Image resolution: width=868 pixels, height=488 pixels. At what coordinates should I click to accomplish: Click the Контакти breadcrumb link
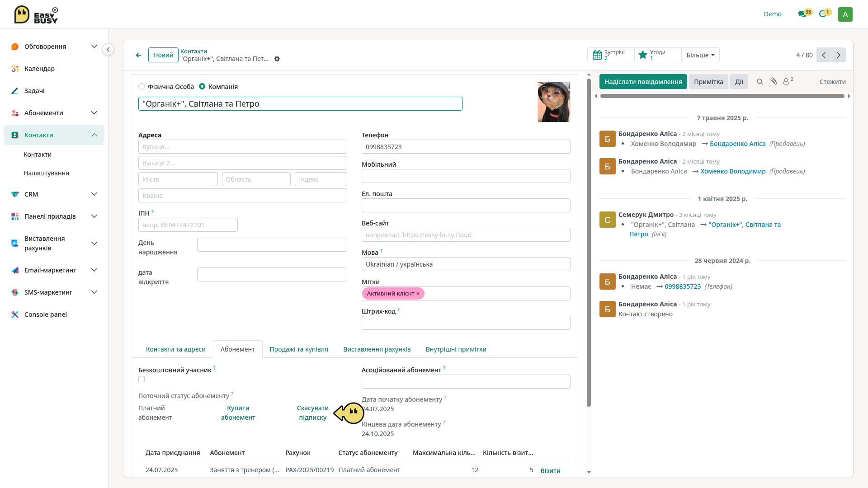point(193,52)
